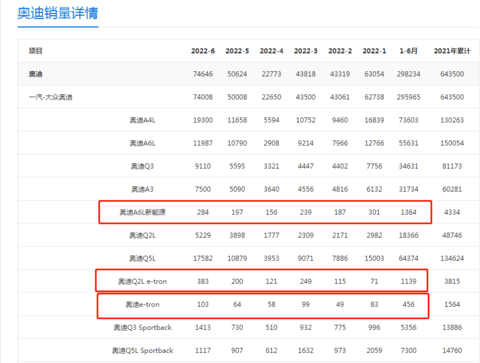Select the 298234 half-year total cell
The height and width of the screenshot is (363, 480).
408,74
